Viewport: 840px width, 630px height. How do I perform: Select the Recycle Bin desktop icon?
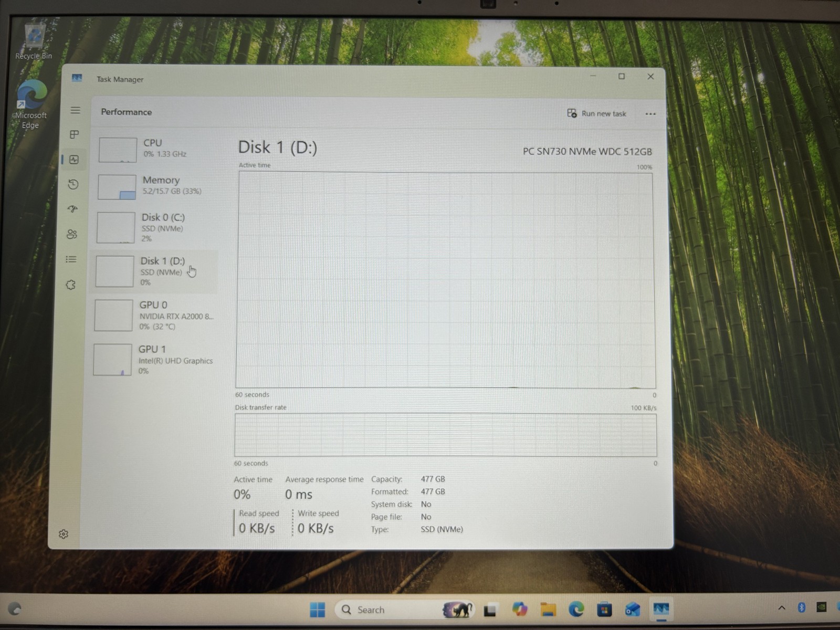pyautogui.click(x=34, y=41)
